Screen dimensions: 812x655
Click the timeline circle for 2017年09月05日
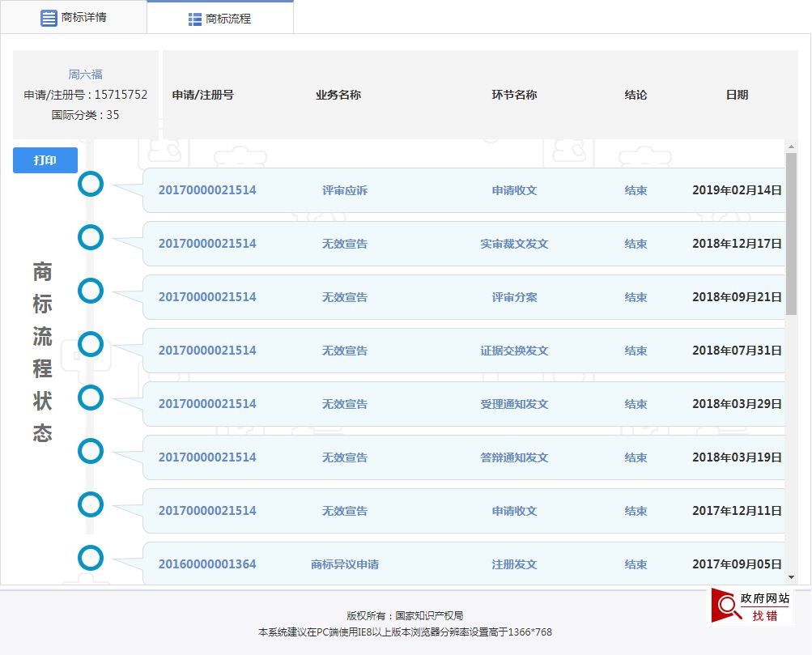pos(91,558)
